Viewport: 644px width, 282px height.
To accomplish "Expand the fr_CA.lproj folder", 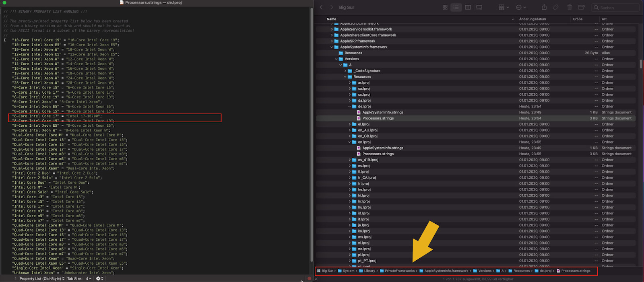I will (349, 178).
